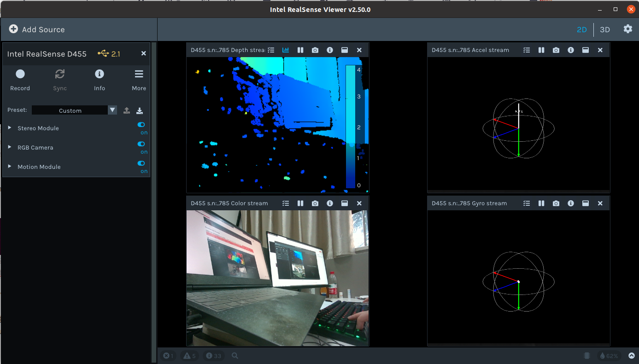Open the viewer settings gear
Viewport: 639px width, 364px height.
tap(627, 29)
